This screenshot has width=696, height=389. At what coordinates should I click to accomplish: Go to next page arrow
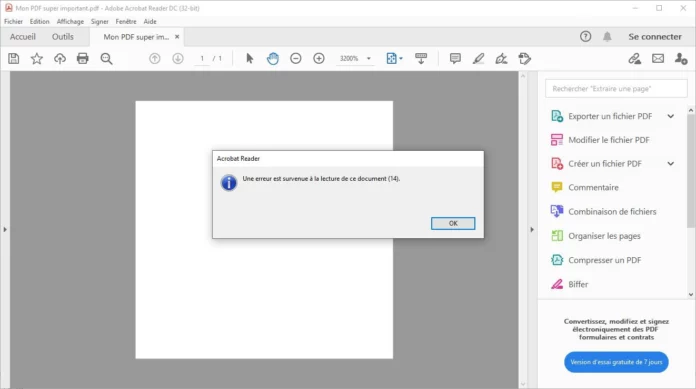tap(178, 59)
